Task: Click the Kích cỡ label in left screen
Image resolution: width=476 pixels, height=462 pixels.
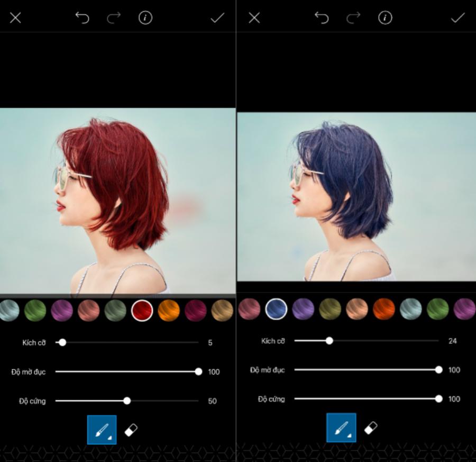Action: [x=34, y=342]
